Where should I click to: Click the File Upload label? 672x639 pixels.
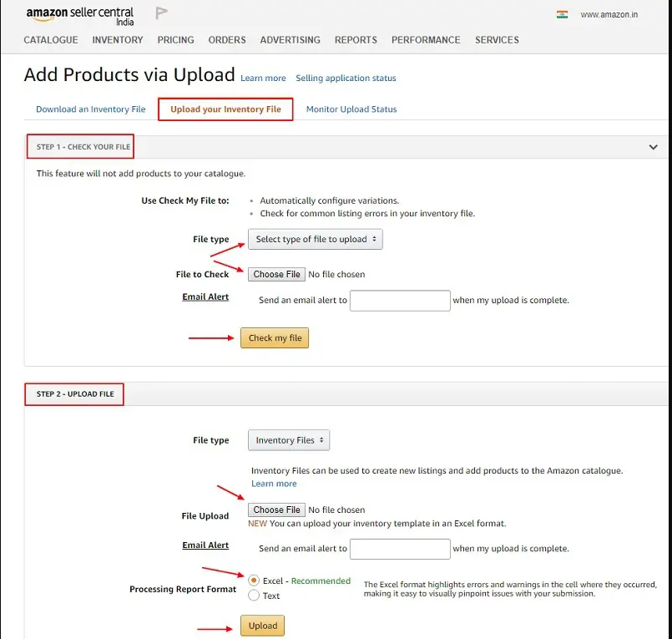coord(205,516)
